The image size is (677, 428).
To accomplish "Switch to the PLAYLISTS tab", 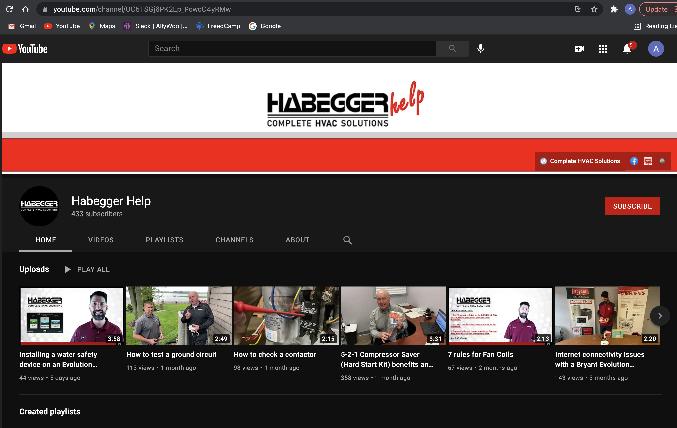I will coord(165,240).
